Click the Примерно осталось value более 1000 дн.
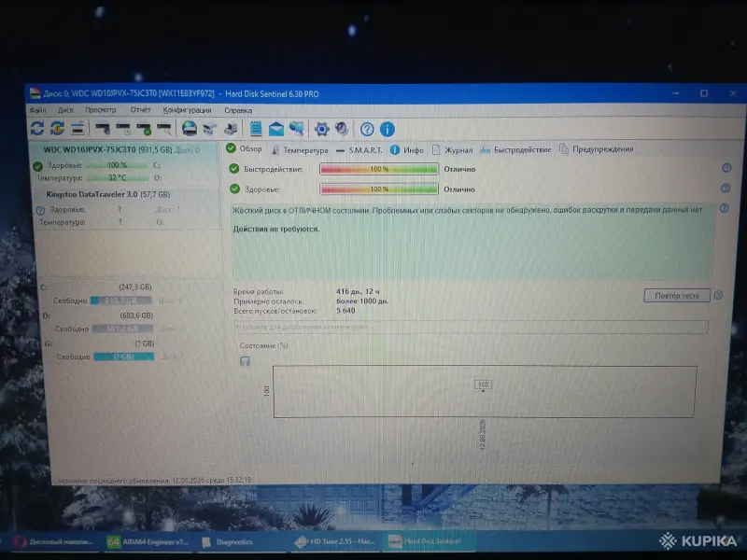The width and height of the screenshot is (747, 560). [362, 301]
